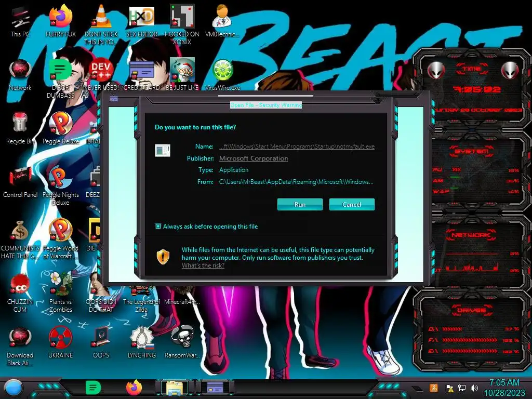Open the CREDIT CARD desktop shortcut
Image resolution: width=532 pixels, height=399 pixels.
[142, 75]
